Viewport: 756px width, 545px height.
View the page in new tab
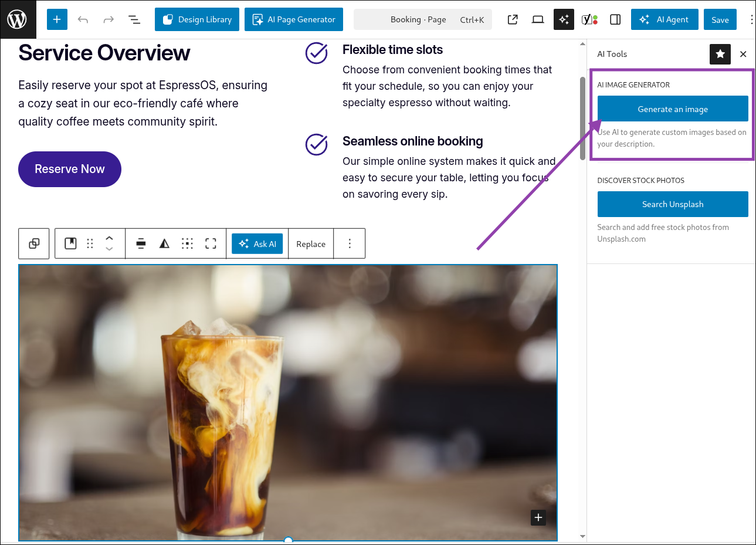(x=513, y=19)
